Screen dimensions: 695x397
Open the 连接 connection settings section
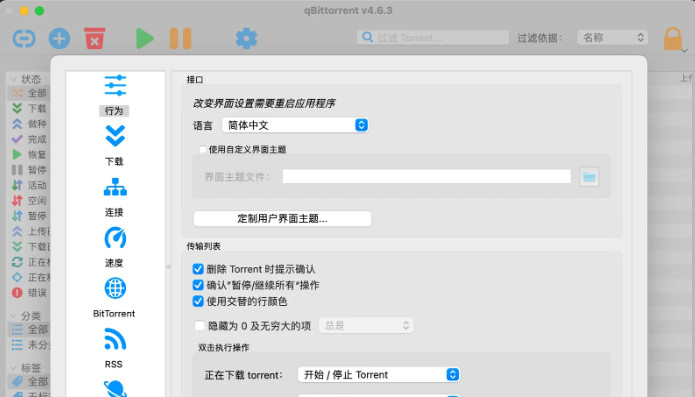point(114,197)
